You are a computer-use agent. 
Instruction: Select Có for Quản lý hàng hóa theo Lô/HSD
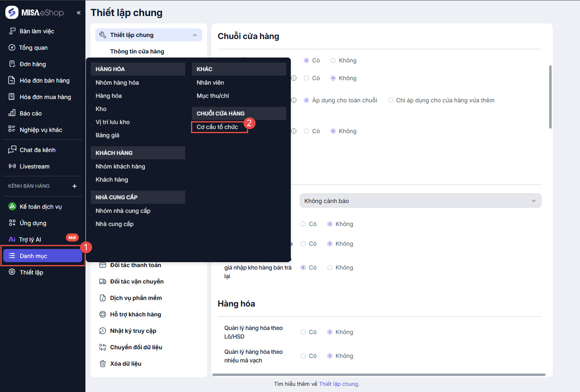click(303, 332)
